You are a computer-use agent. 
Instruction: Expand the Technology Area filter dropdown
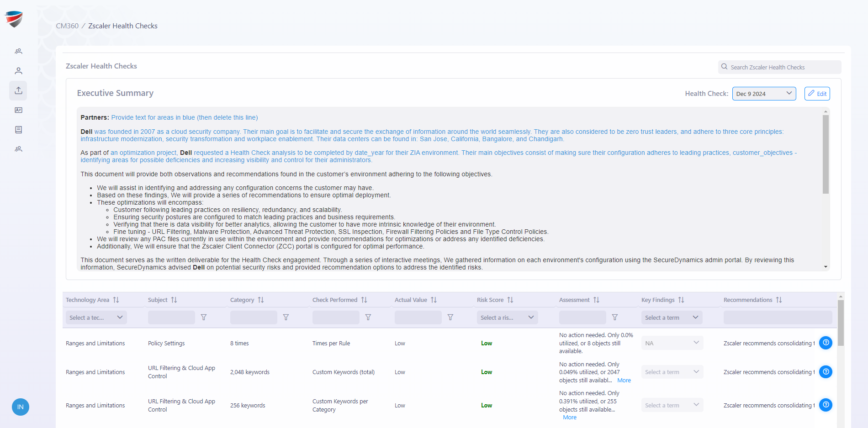pos(95,317)
